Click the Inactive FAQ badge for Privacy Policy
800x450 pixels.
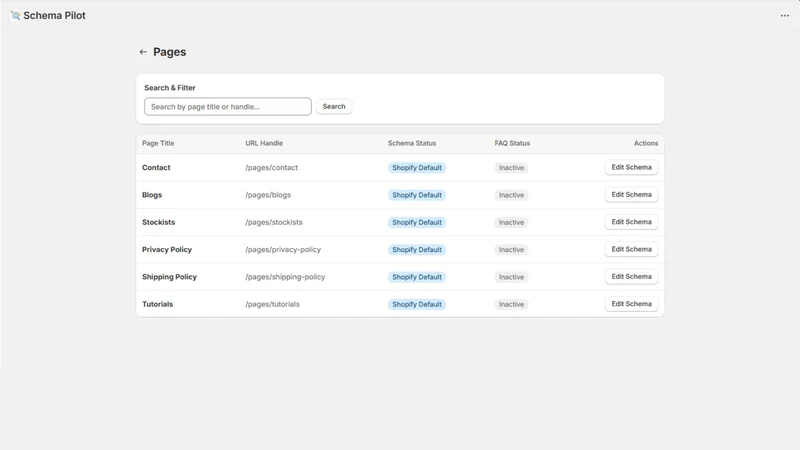coord(511,249)
